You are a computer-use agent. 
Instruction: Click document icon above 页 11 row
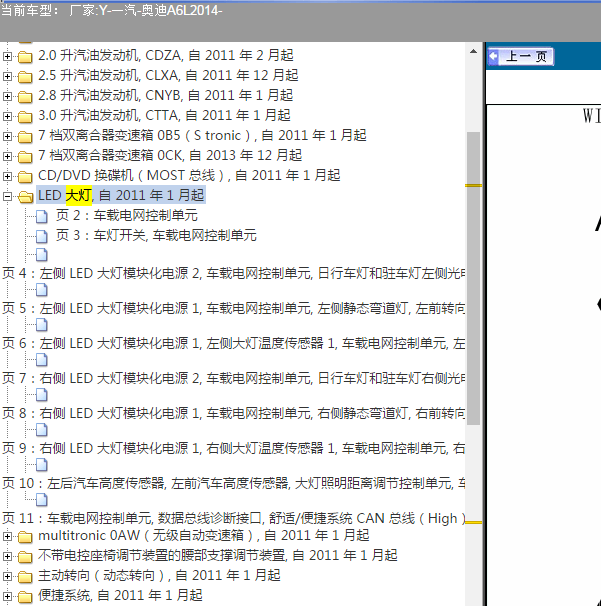pyautogui.click(x=42, y=500)
